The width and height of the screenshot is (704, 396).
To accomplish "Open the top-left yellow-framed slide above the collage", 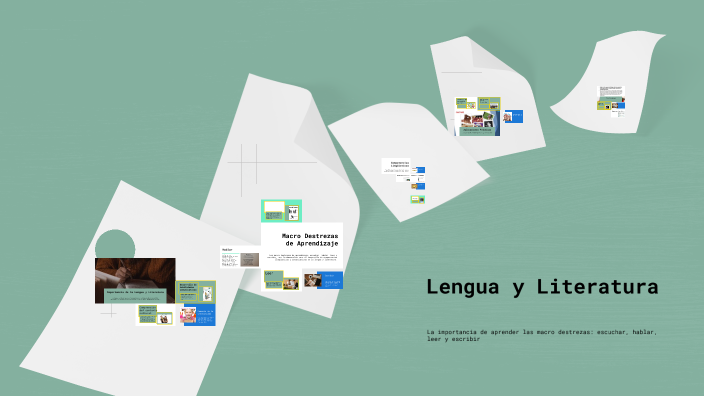I will (466, 103).
